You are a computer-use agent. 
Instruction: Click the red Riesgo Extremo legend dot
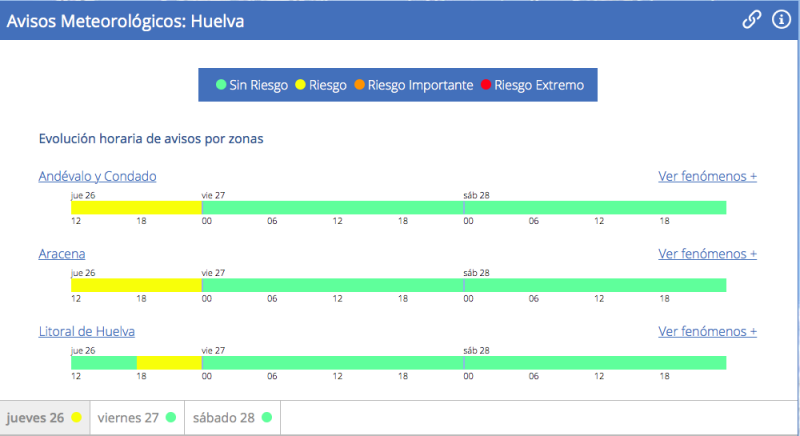486,85
